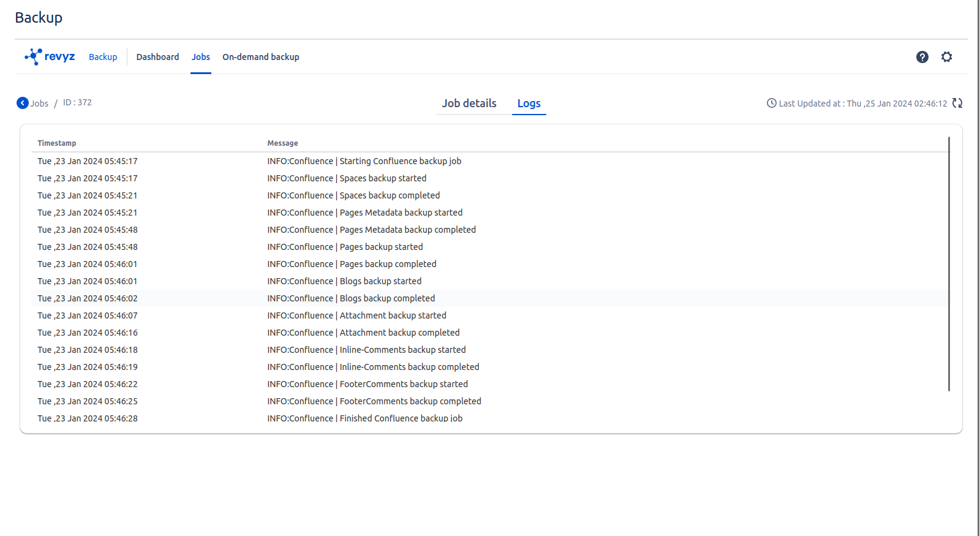Click the Timestamp column header
The image size is (980, 536).
click(x=57, y=143)
